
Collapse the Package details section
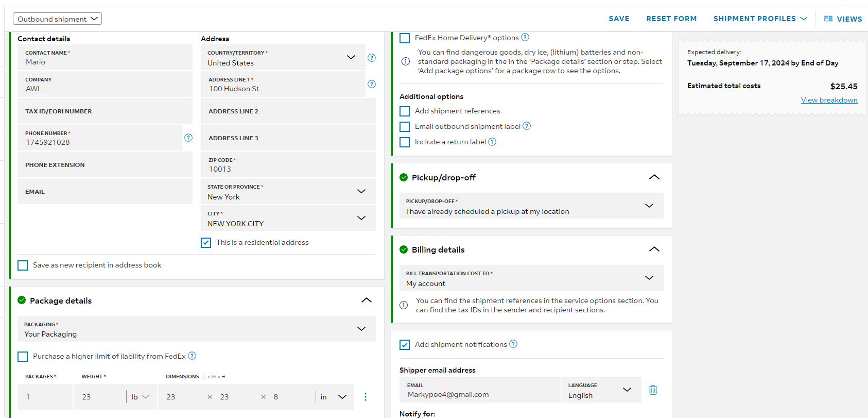tap(367, 300)
